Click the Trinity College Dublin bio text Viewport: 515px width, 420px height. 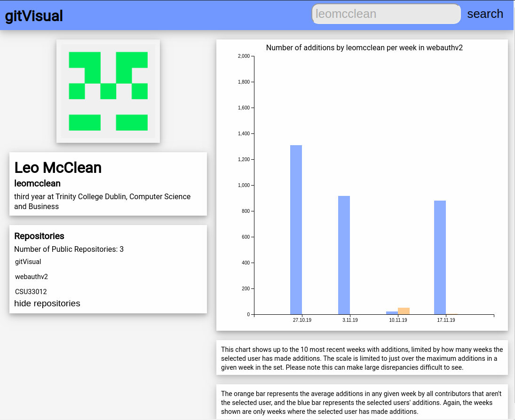102,202
